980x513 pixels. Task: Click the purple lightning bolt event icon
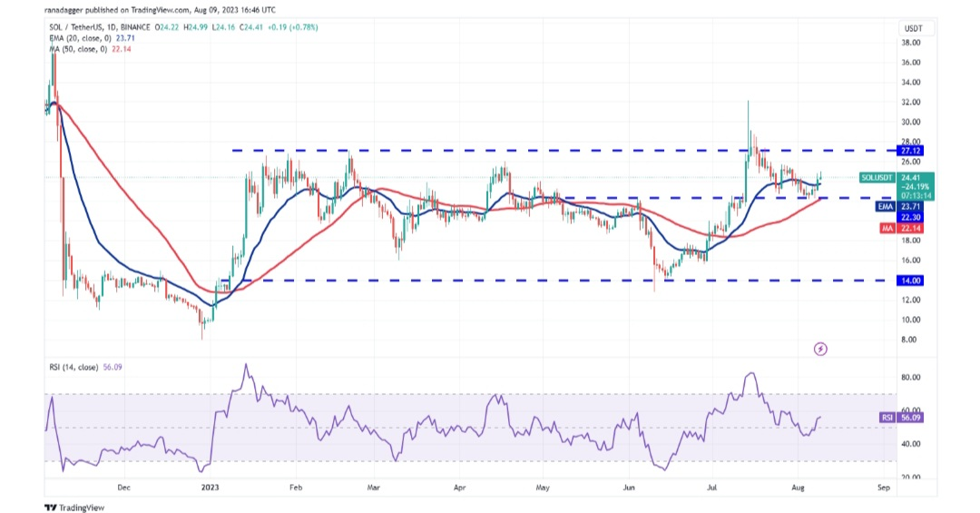click(820, 349)
